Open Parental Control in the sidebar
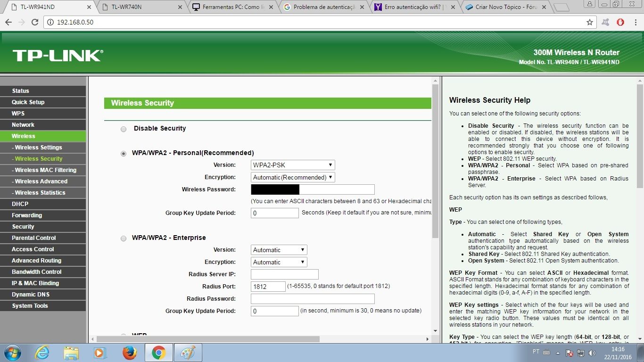This screenshot has width=644, height=362. (43, 238)
